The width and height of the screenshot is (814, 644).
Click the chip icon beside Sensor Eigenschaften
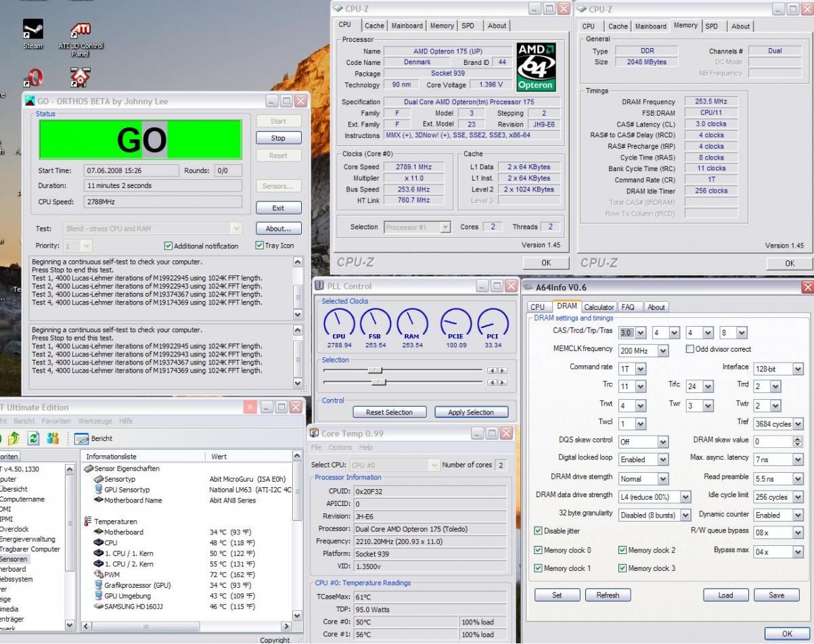point(87,468)
